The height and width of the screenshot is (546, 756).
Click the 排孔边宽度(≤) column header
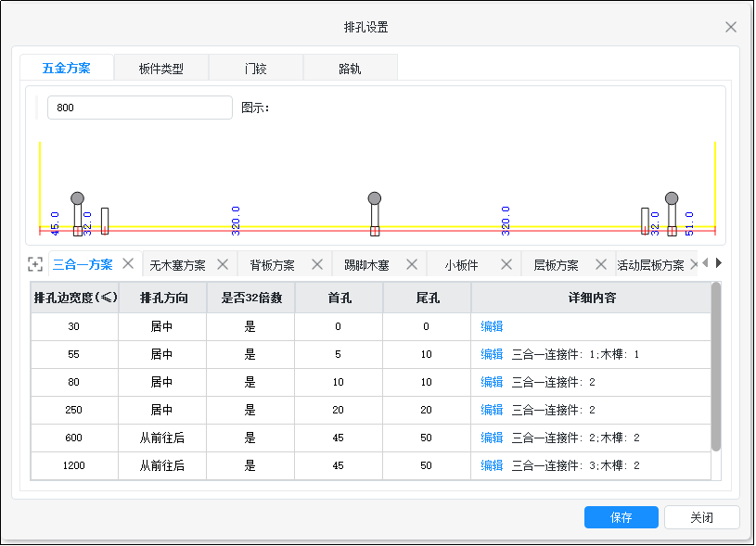point(75,298)
